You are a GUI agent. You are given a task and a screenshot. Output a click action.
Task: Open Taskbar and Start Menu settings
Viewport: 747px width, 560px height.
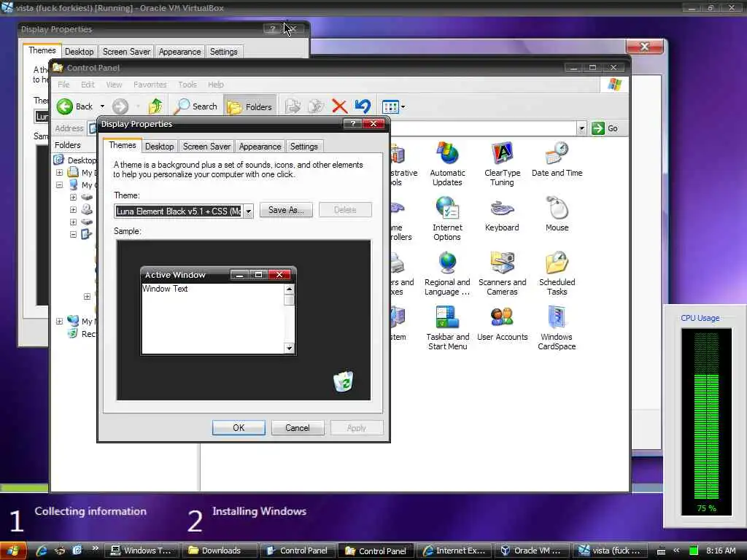coord(447,328)
